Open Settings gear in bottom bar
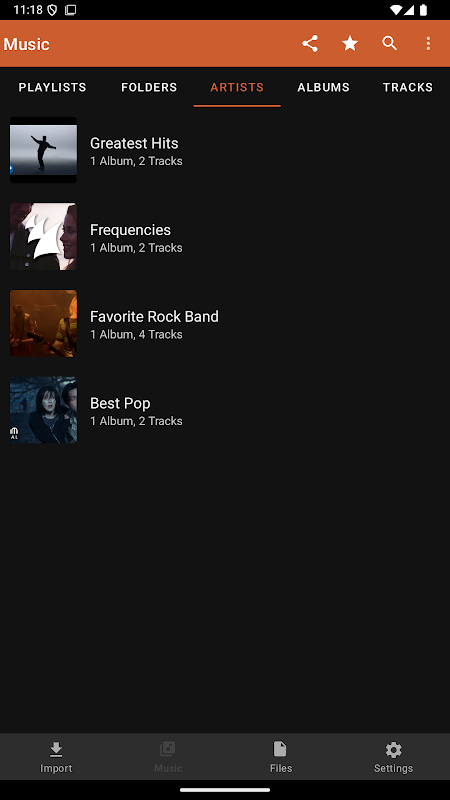Screen dimensions: 450x800 click(x=393, y=757)
